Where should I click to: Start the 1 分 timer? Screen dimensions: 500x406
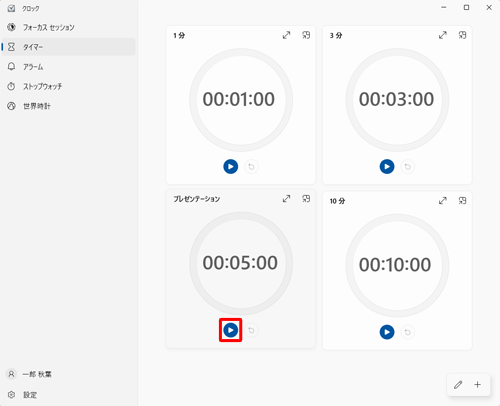(x=230, y=166)
